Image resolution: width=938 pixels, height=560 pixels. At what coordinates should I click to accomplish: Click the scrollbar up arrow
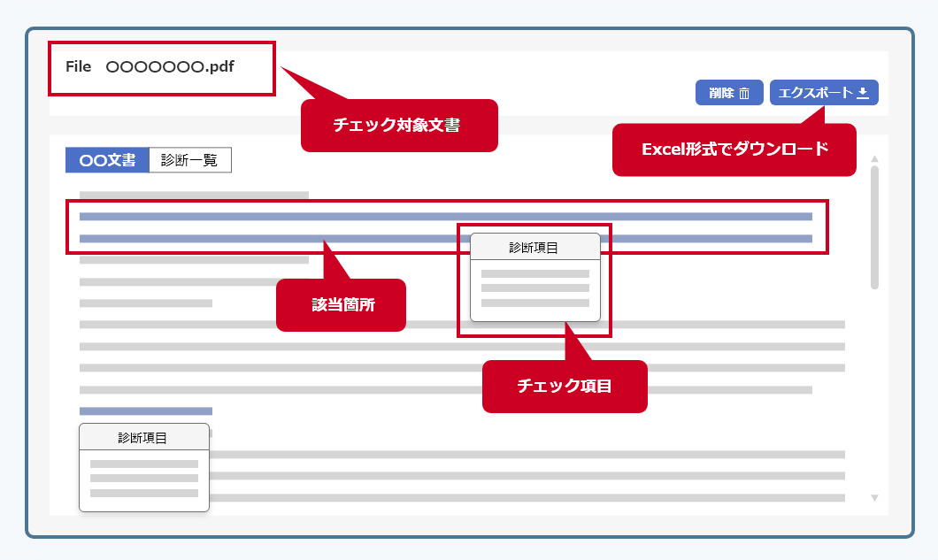point(875,159)
